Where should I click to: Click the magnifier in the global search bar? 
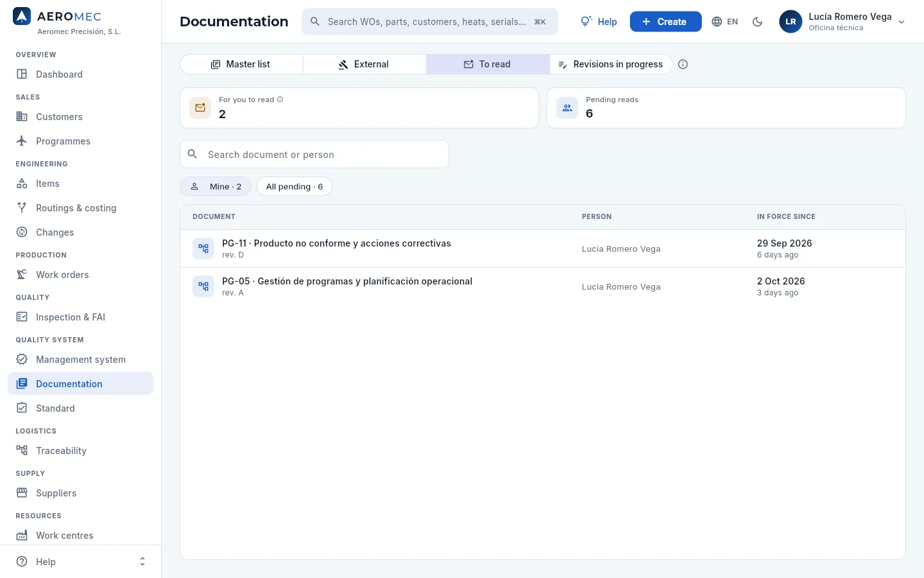pyautogui.click(x=315, y=22)
